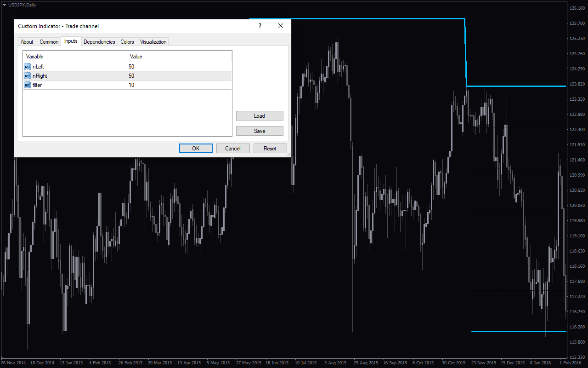Select the nLeft value 50 cell
588x368 pixels.
[x=179, y=67]
